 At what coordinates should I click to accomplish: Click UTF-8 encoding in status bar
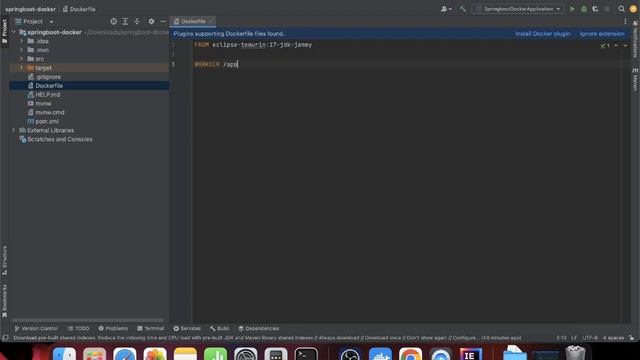[x=590, y=338]
